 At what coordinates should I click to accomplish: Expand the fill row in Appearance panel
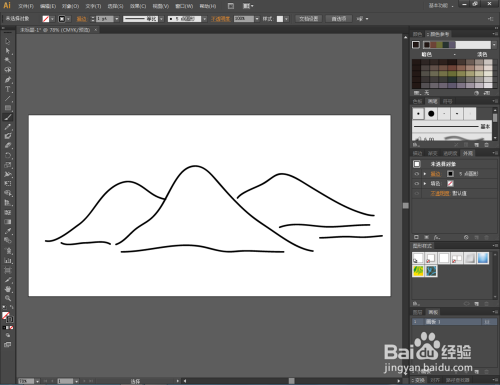tap(425, 183)
